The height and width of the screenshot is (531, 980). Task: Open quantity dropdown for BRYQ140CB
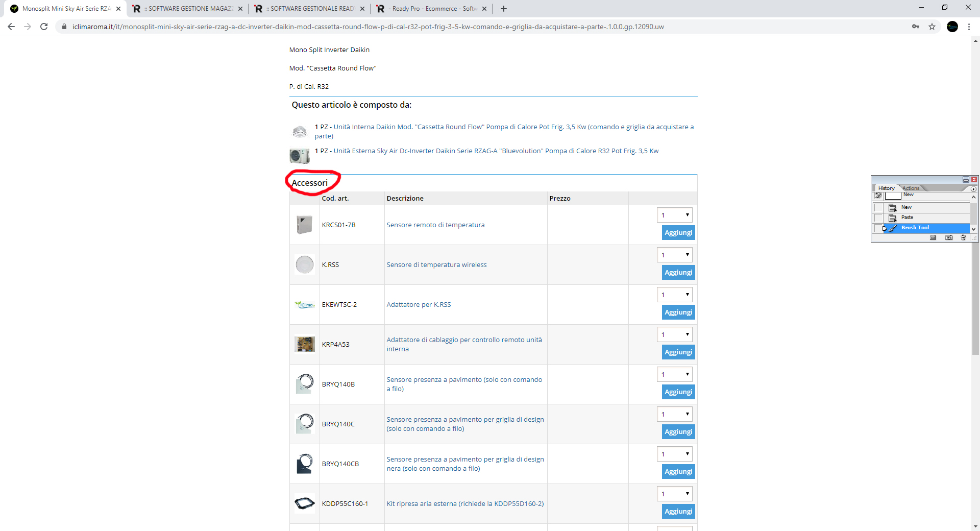point(675,454)
